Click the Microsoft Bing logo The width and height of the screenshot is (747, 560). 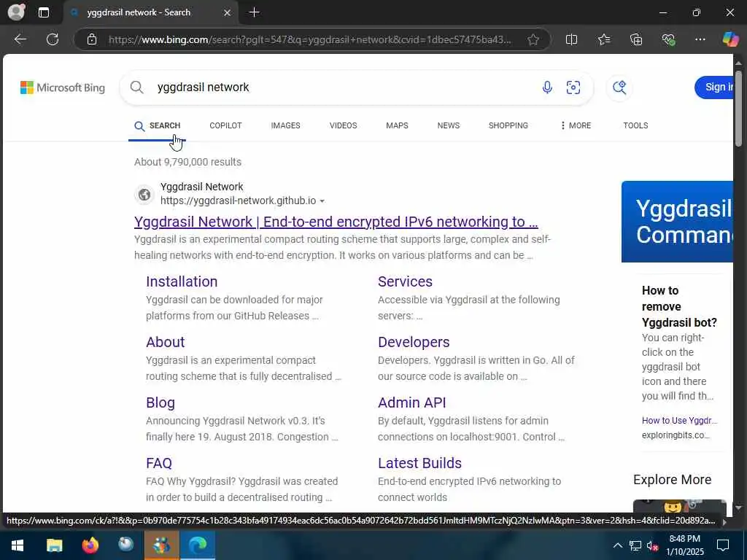tap(63, 87)
